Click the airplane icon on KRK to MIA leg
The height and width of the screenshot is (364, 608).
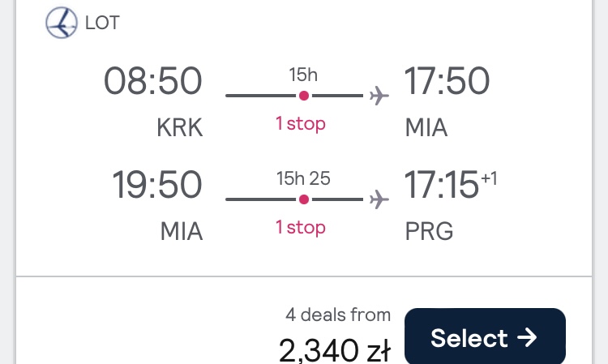(x=379, y=96)
